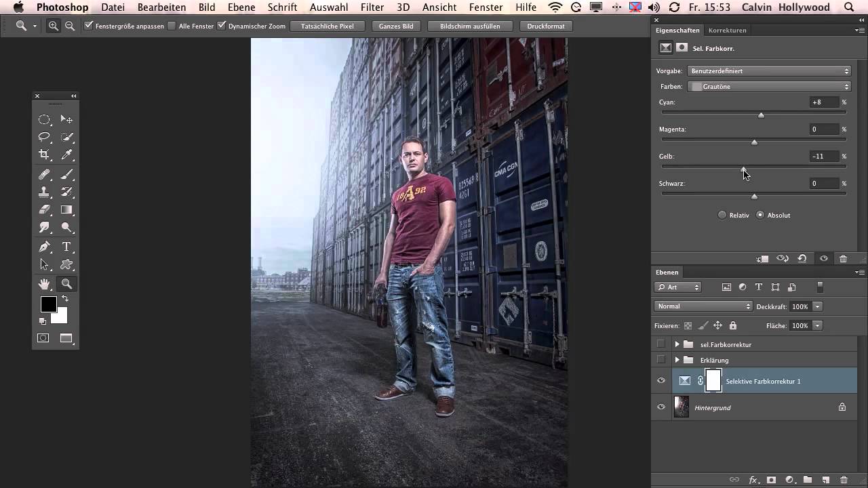Click the Zoom In magnifier option
Screen dimensions: 868x488
(x=54, y=26)
